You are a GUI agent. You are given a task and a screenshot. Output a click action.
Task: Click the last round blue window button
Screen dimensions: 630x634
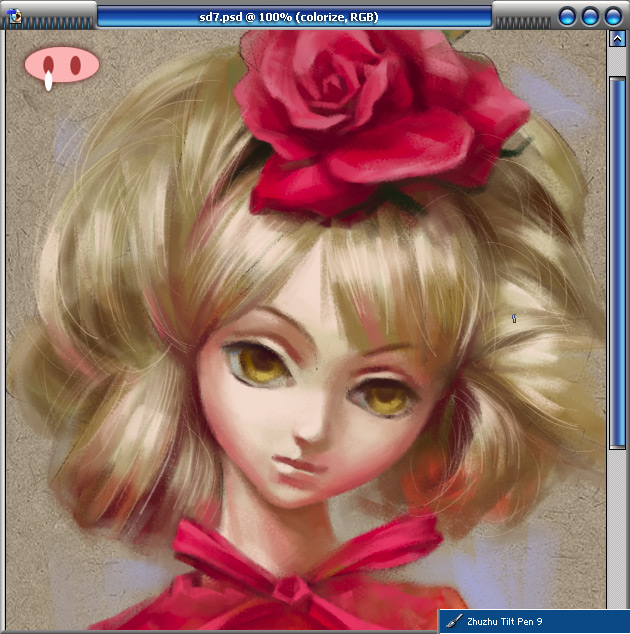[x=613, y=17]
